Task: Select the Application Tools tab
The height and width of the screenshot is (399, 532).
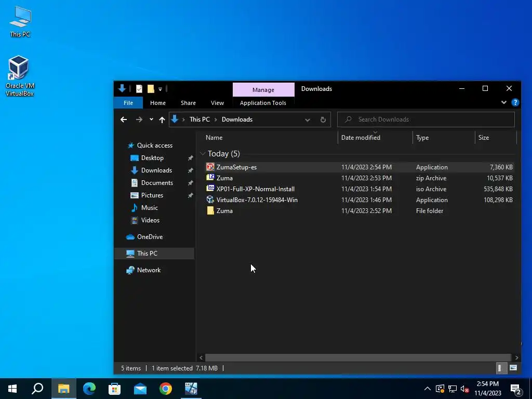Action: pos(263,103)
